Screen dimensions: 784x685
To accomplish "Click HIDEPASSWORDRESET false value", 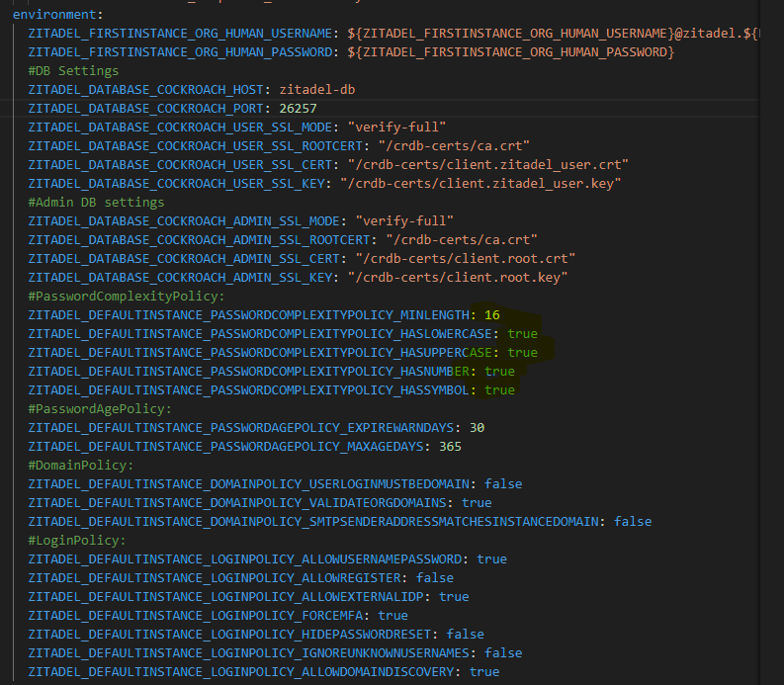I will click(x=465, y=634).
